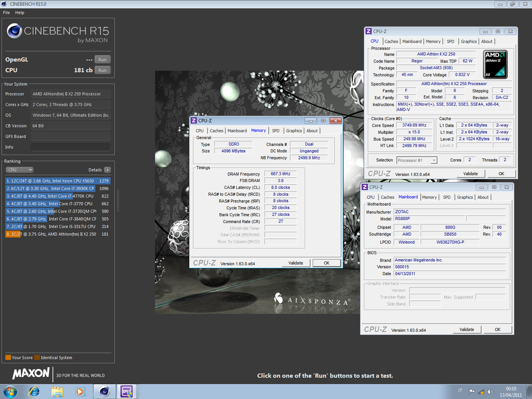Click the Processor field AMD Athlon II X2 250
Image resolution: width=532 pixels, height=399 pixels.
(71, 94)
